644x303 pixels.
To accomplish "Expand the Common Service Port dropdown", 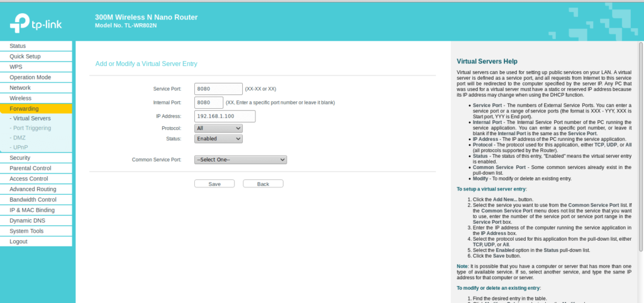I will (x=240, y=160).
